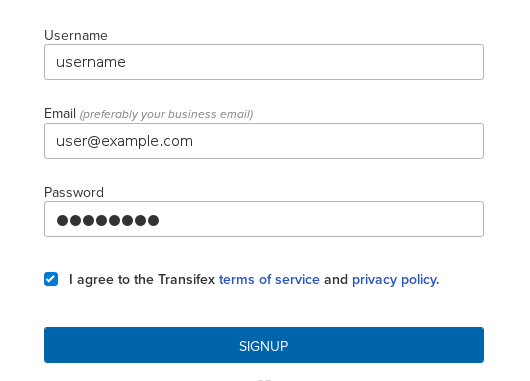Click on the masked password dots
This screenshot has height=381, width=530.
pyautogui.click(x=108, y=220)
